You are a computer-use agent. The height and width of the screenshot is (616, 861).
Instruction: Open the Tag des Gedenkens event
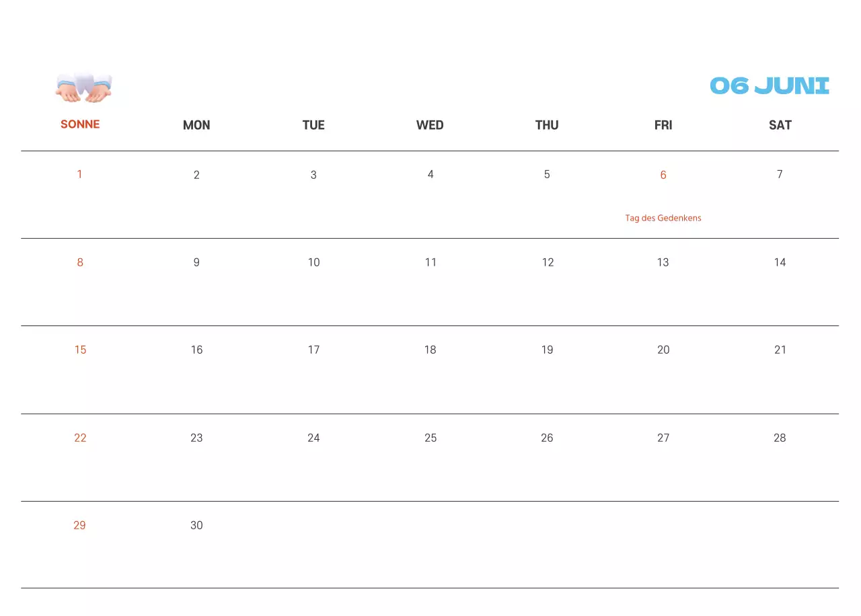(x=663, y=218)
